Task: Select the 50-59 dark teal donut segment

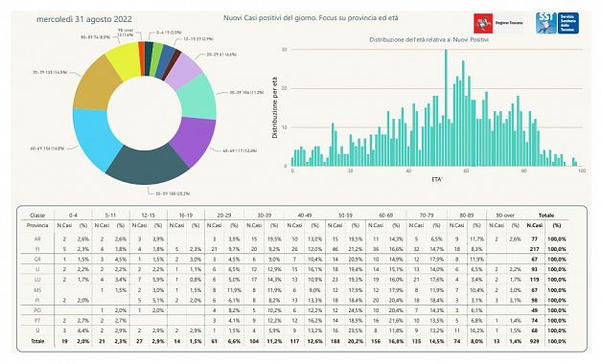Action: [x=148, y=164]
